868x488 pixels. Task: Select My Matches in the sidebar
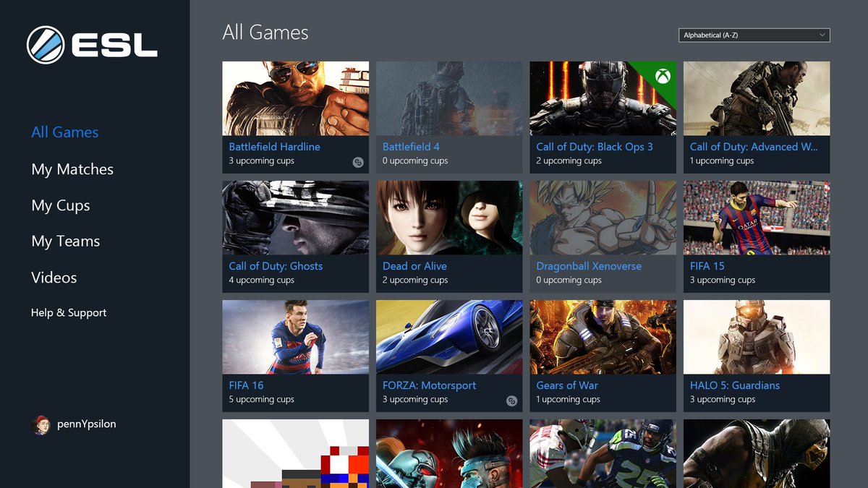[x=72, y=168]
